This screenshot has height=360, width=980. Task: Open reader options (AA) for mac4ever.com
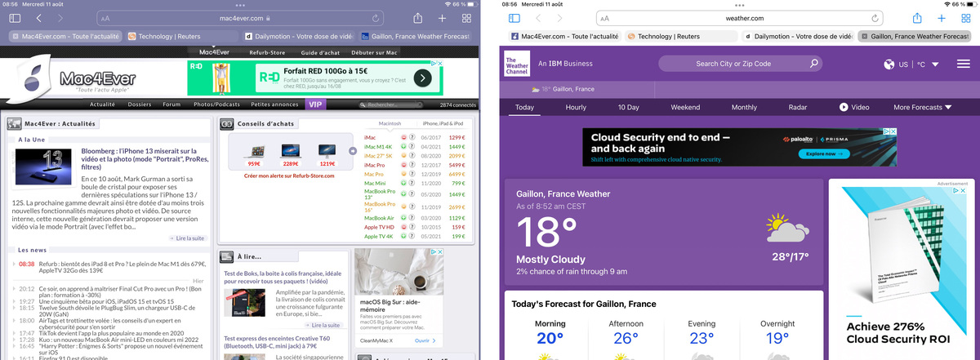(105, 18)
